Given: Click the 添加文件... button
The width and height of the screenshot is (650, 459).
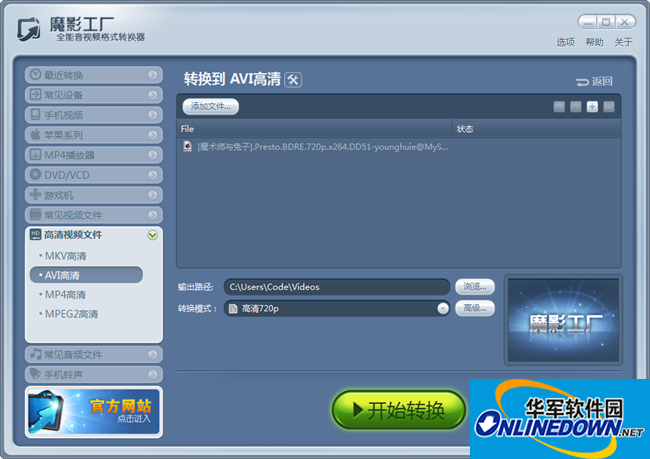Looking at the screenshot, I should 211,107.
